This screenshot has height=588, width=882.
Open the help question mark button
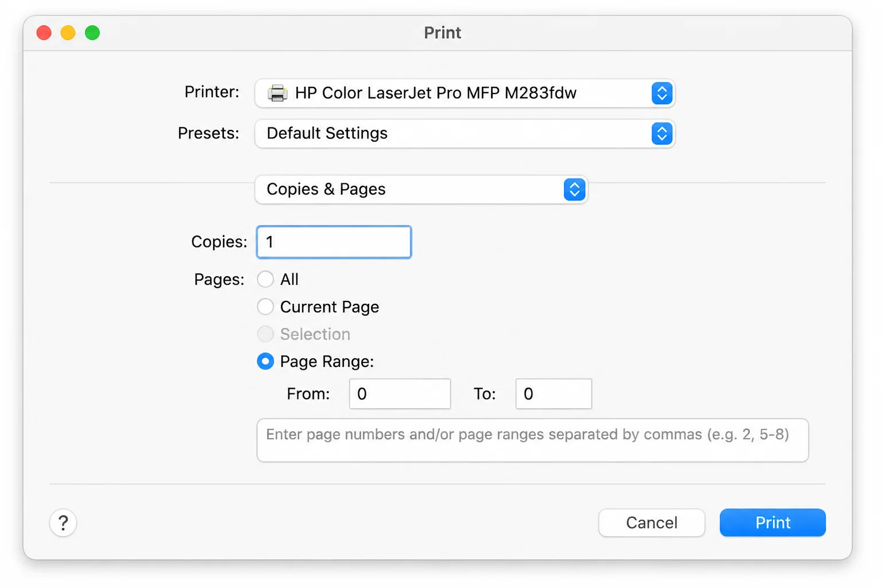coord(63,523)
